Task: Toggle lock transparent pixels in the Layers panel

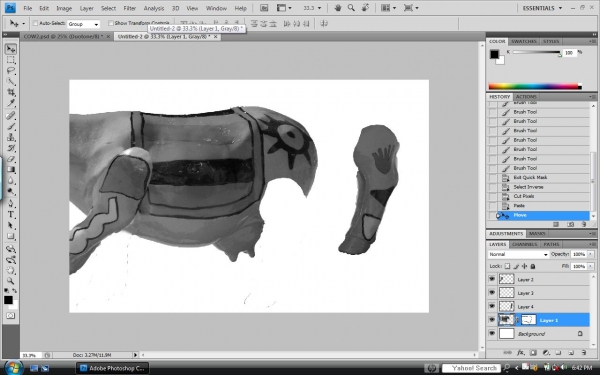Action: click(x=507, y=266)
